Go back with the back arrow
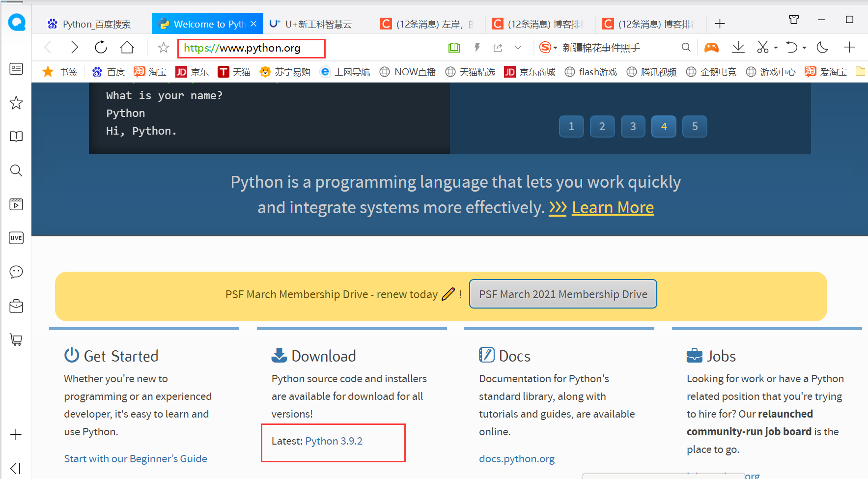Viewport: 868px width, 479px height. 48,47
